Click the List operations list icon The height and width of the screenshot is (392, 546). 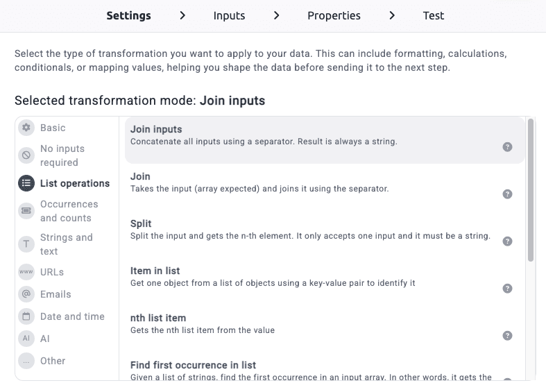pos(26,183)
